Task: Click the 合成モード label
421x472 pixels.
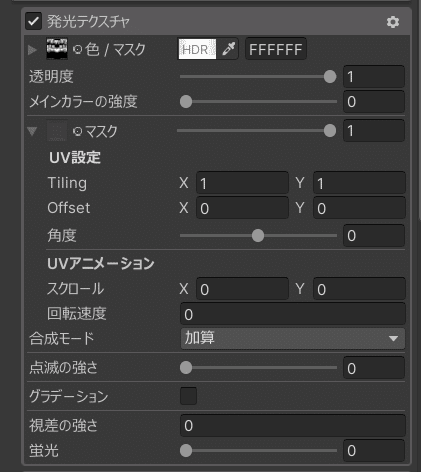Action: coord(62,339)
